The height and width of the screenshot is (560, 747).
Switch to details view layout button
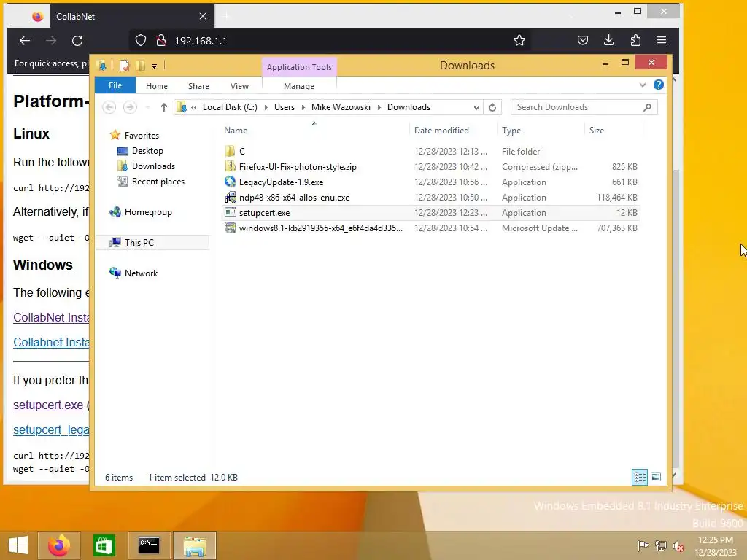tap(640, 477)
